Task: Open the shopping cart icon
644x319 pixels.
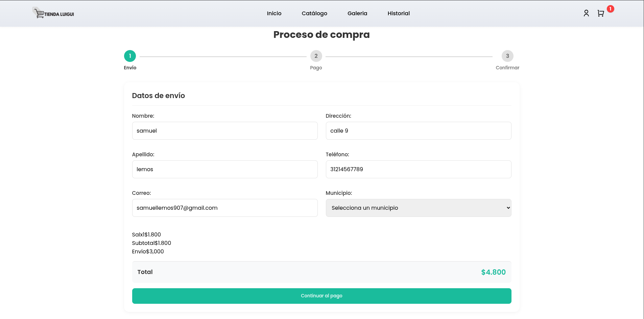Action: tap(600, 14)
